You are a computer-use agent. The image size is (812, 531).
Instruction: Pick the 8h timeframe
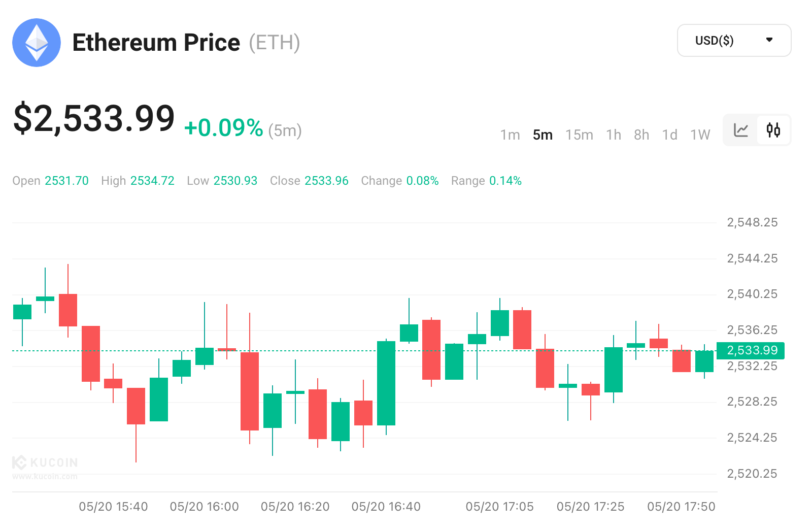point(641,135)
